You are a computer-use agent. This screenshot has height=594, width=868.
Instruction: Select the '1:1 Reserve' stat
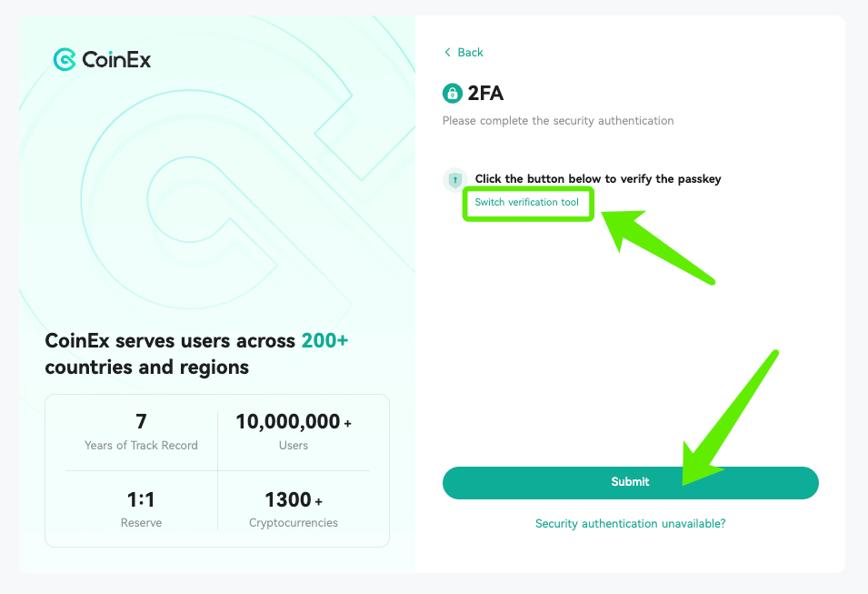tap(141, 509)
